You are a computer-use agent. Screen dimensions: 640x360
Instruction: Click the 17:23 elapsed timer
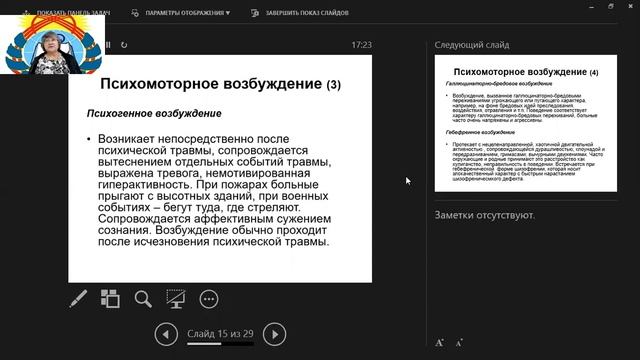pyautogui.click(x=362, y=45)
